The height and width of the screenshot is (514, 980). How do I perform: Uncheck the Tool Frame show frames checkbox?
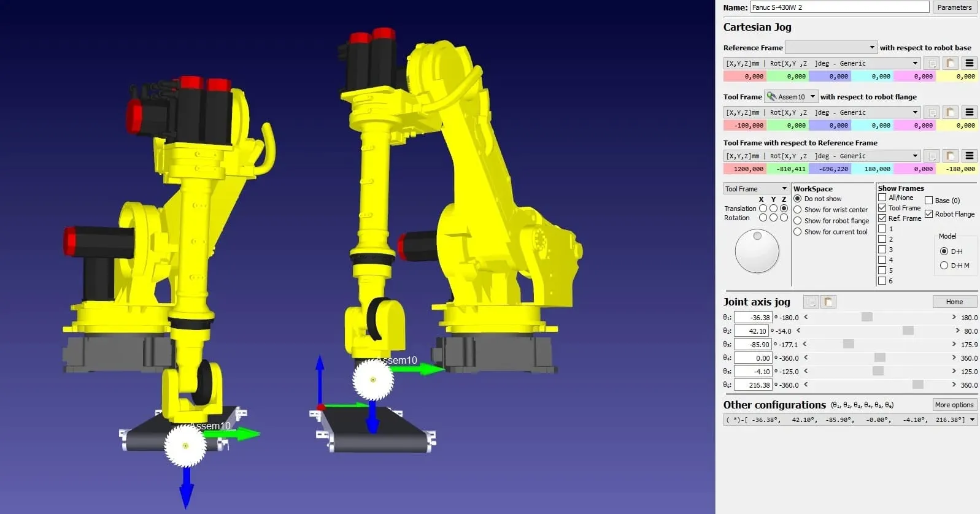tap(882, 208)
